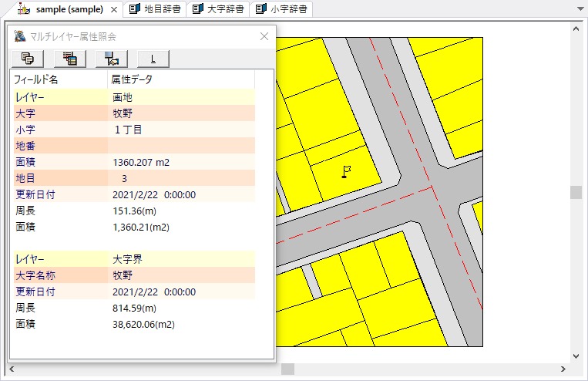Screen dimensions: 588x381
Task: Click the L toolbar button
Action: [153, 59]
